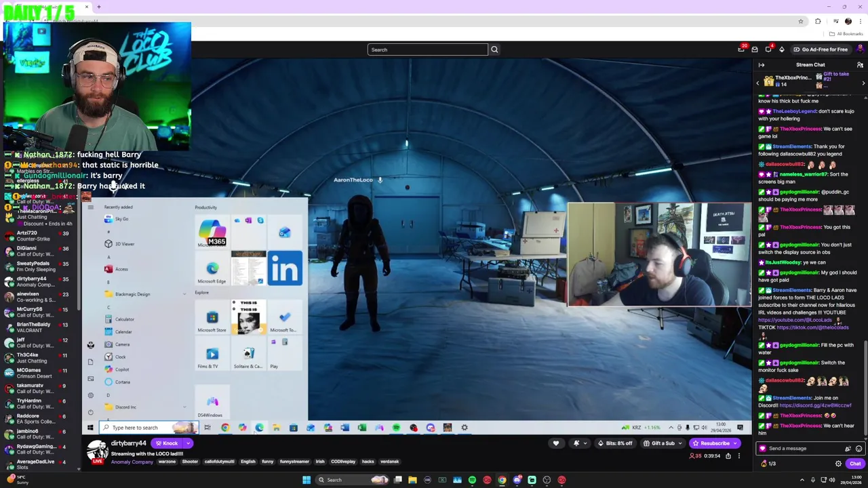Image resolution: width=868 pixels, height=488 pixels.
Task: Click Chrome icon on streamed taskbar
Action: click(225, 428)
